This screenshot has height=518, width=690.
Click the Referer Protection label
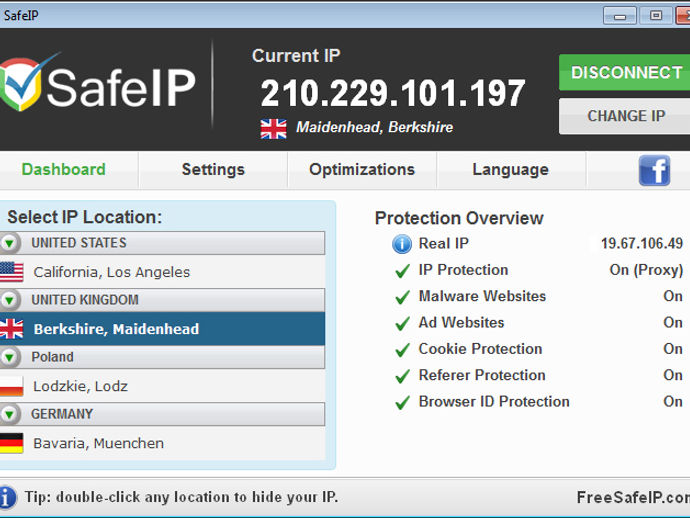(x=482, y=375)
